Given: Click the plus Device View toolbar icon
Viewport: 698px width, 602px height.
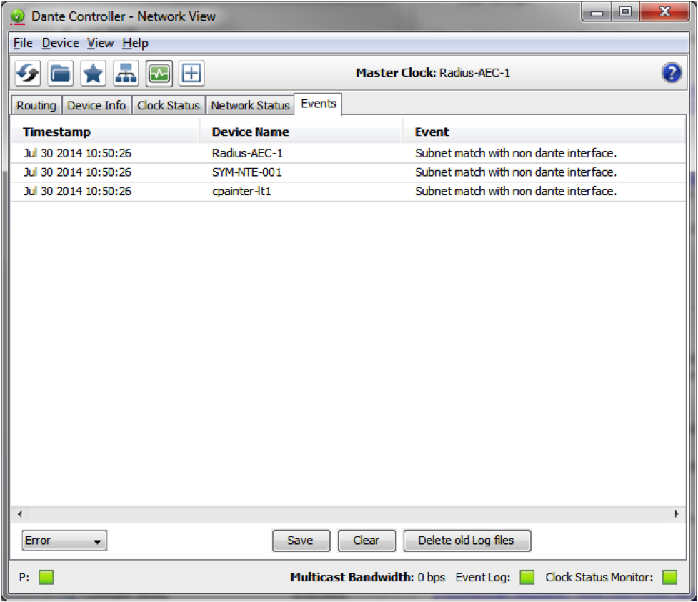Looking at the screenshot, I should point(191,73).
